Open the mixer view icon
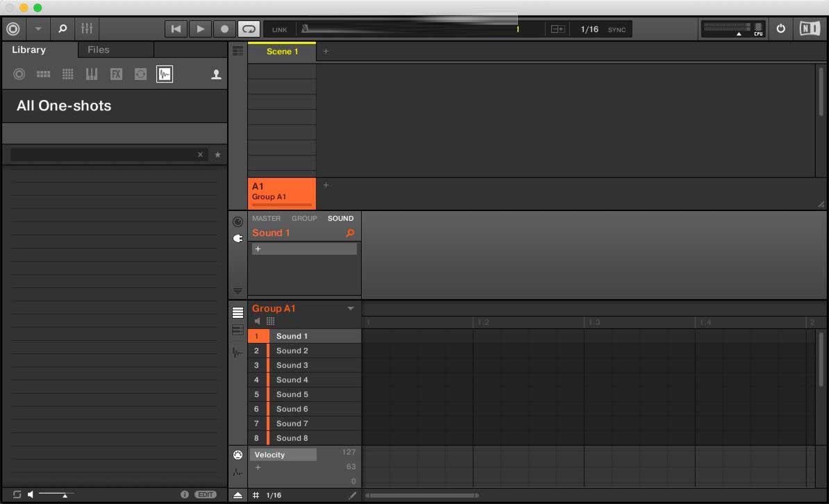Image resolution: width=829 pixels, height=504 pixels. pos(87,28)
